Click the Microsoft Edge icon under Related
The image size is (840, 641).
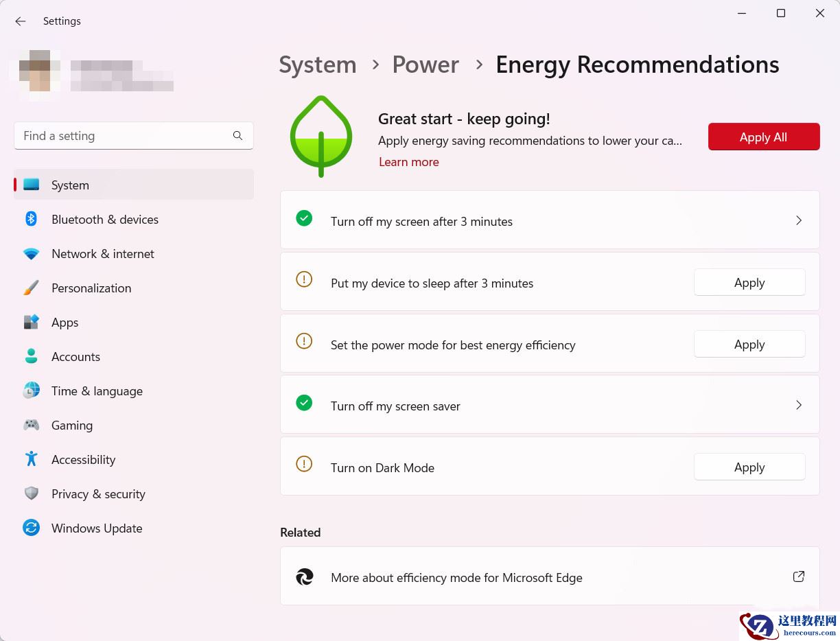point(305,577)
